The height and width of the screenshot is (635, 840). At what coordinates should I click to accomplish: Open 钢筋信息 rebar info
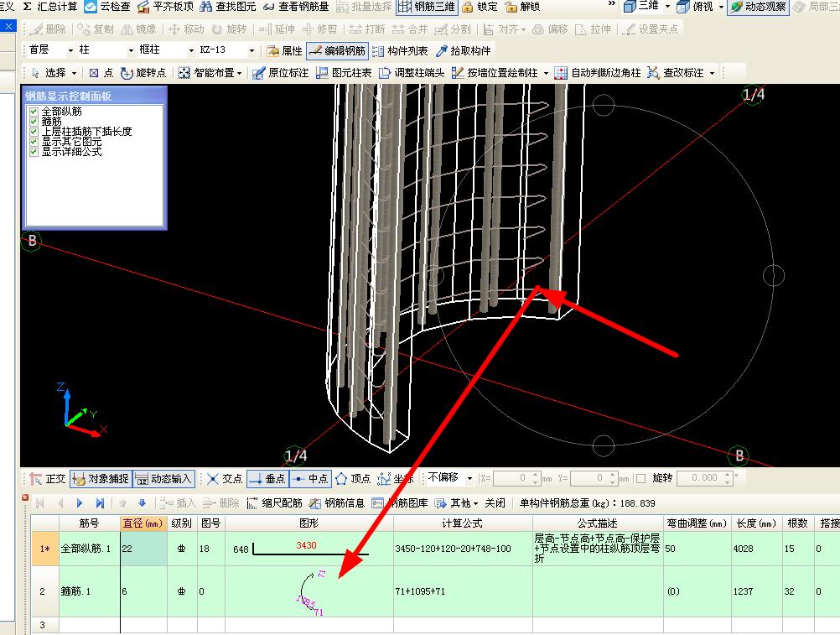pos(338,503)
